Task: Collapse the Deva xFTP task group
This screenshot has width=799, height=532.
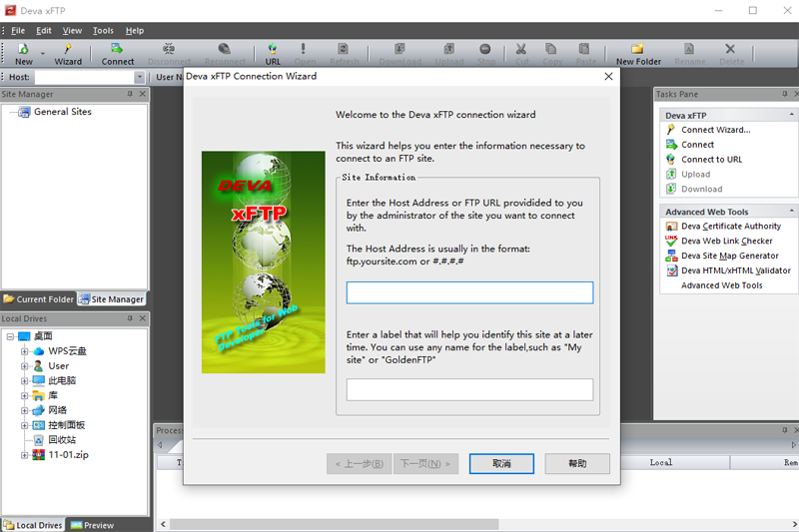Action: click(791, 115)
